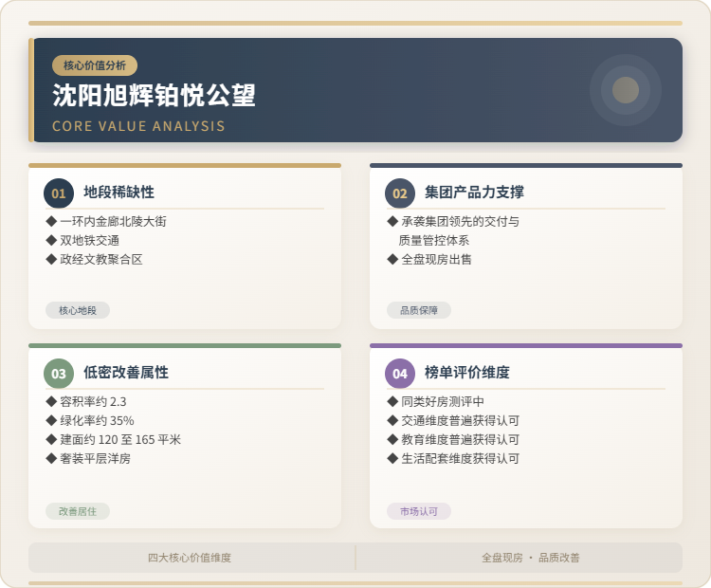
Task: Click the 01 number badge
Action: tap(59, 193)
